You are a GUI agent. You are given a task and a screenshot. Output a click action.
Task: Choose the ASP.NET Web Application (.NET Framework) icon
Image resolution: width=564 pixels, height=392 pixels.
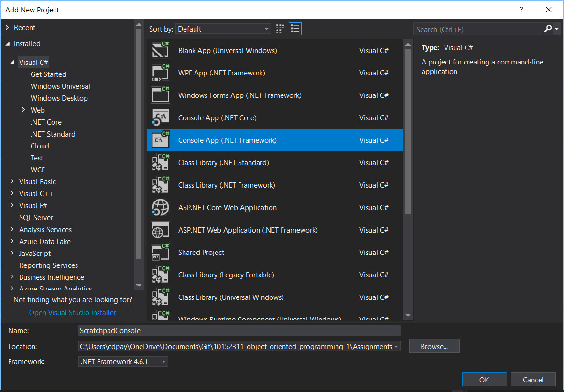(161, 230)
